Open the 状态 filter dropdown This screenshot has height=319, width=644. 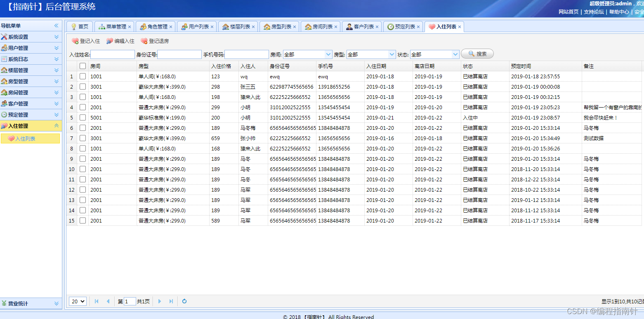tap(455, 54)
